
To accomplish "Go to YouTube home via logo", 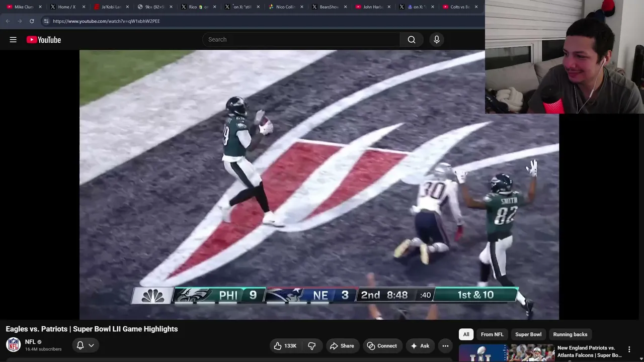I will click(44, 40).
